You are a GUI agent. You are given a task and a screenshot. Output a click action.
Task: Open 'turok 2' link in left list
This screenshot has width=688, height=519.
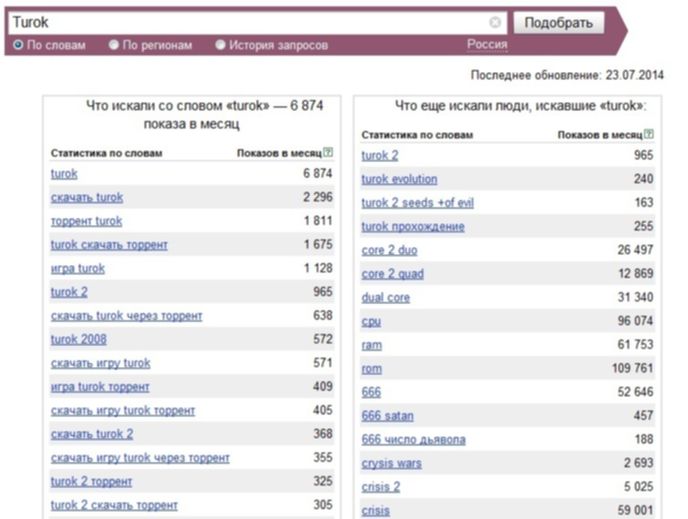(x=69, y=292)
